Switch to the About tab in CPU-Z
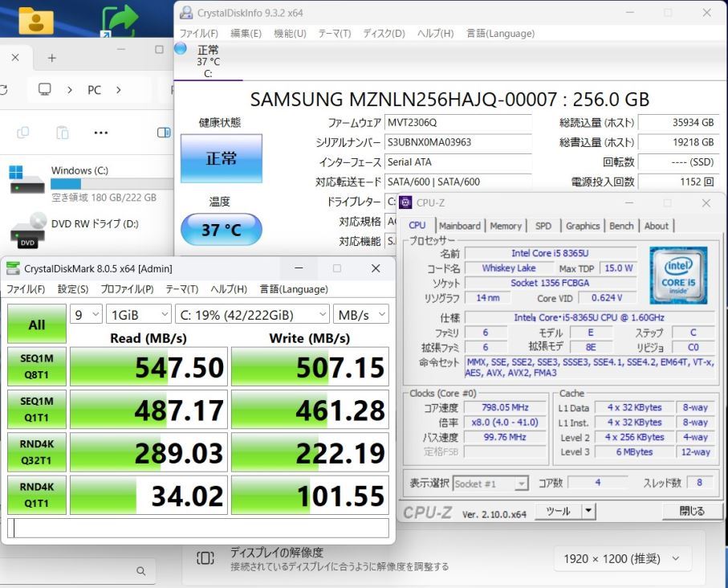This screenshot has height=588, width=728. click(x=656, y=226)
